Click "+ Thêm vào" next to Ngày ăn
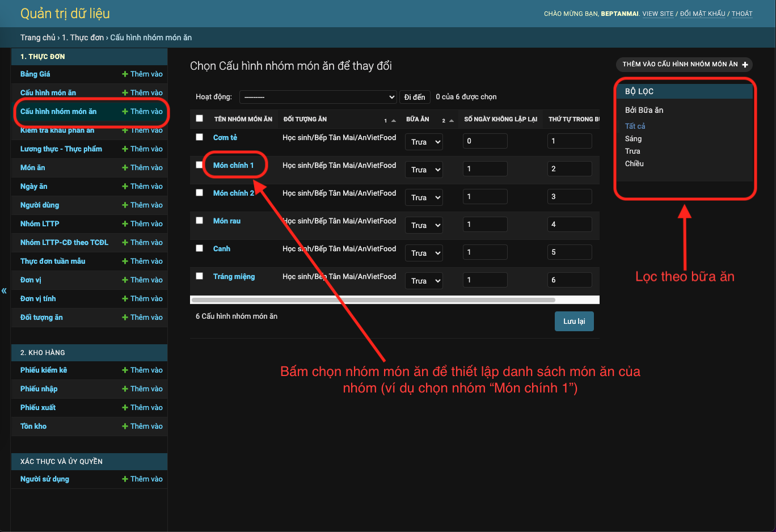The height and width of the screenshot is (532, 776). pyautogui.click(x=142, y=186)
